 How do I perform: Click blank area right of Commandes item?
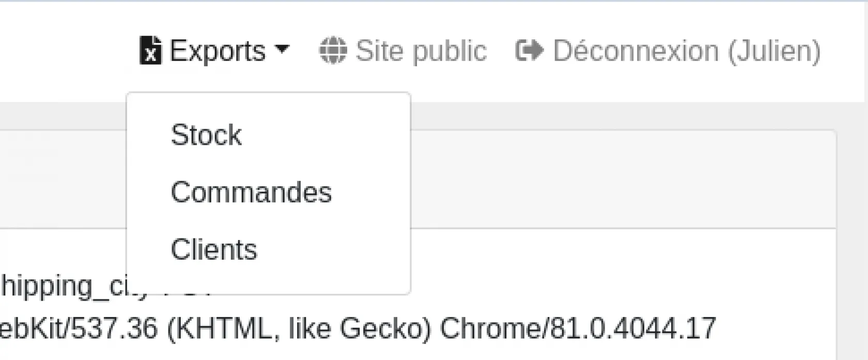(x=372, y=192)
